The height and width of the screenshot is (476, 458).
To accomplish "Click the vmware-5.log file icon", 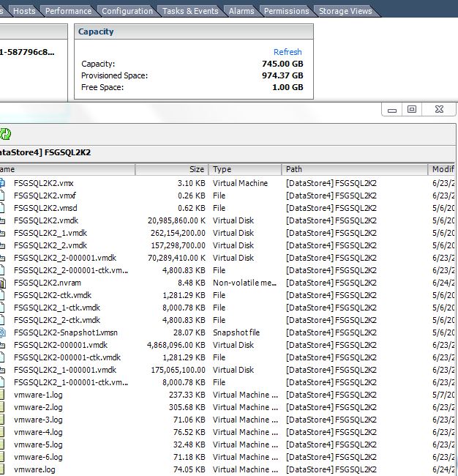I will click(3, 445).
